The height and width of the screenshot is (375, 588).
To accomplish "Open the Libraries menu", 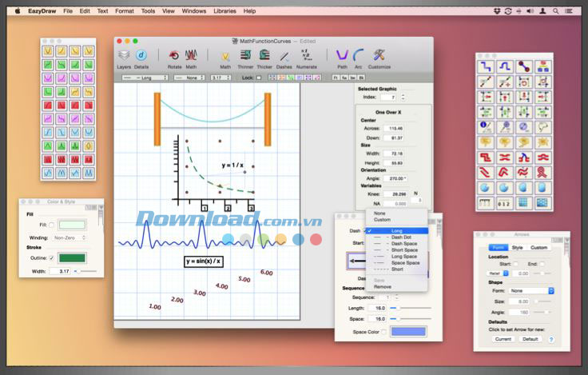I will (x=224, y=11).
